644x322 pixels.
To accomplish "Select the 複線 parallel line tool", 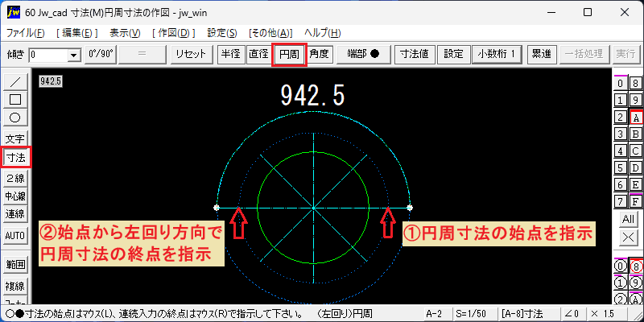I will (15, 286).
